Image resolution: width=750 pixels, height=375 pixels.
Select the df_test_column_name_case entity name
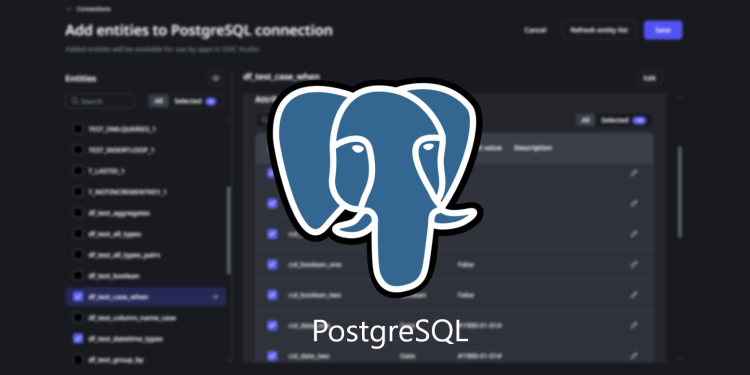132,318
